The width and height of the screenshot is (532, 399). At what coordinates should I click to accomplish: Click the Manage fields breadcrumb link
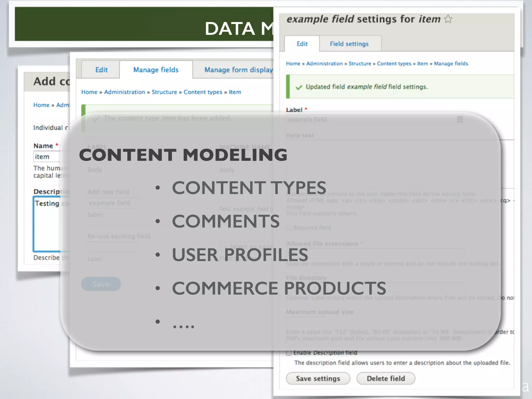click(451, 64)
